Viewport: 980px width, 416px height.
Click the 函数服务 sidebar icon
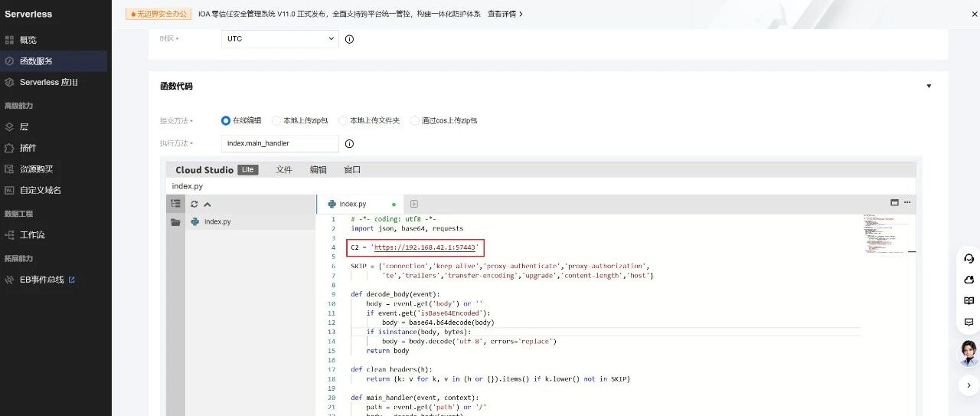tap(10, 61)
